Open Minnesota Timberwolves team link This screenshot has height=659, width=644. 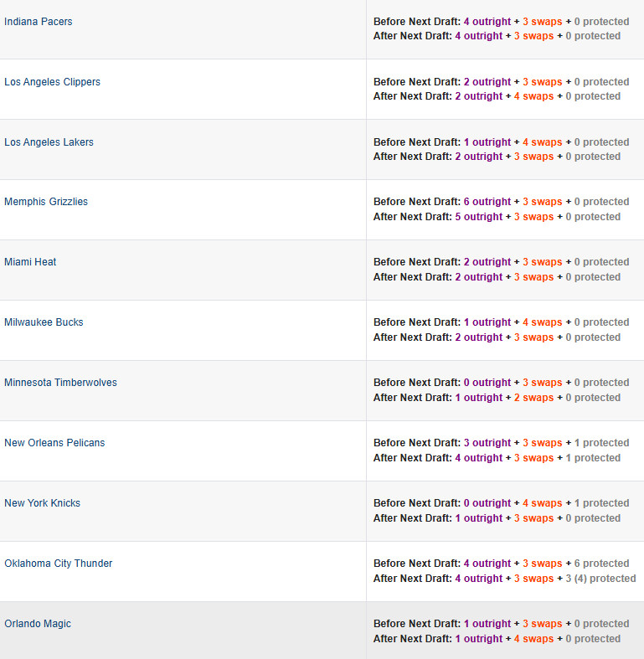point(60,383)
